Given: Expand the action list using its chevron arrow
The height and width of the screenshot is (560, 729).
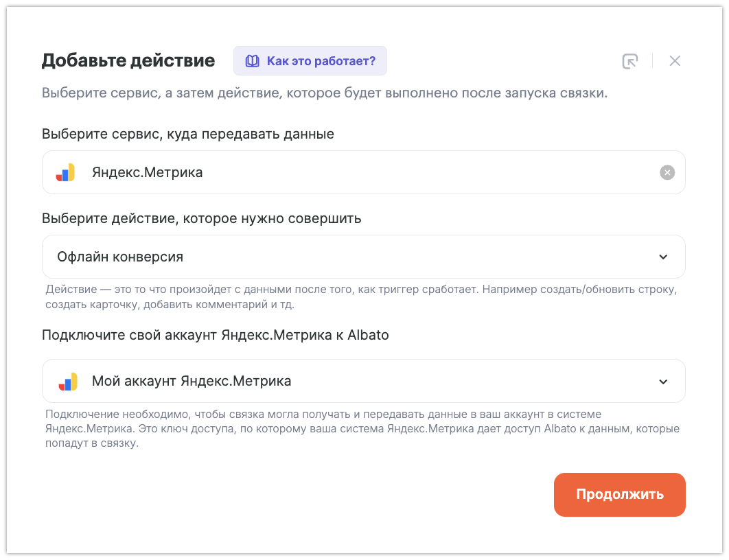Looking at the screenshot, I should coord(663,257).
